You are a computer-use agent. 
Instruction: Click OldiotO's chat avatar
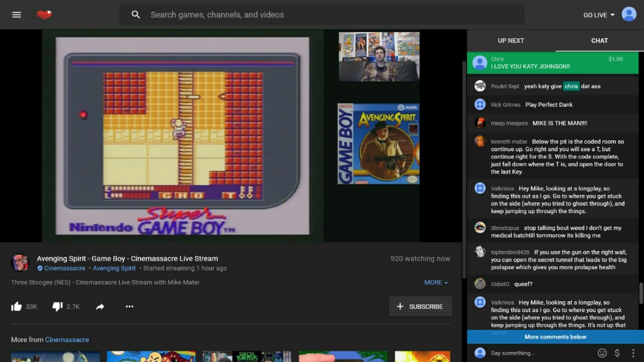(x=480, y=284)
